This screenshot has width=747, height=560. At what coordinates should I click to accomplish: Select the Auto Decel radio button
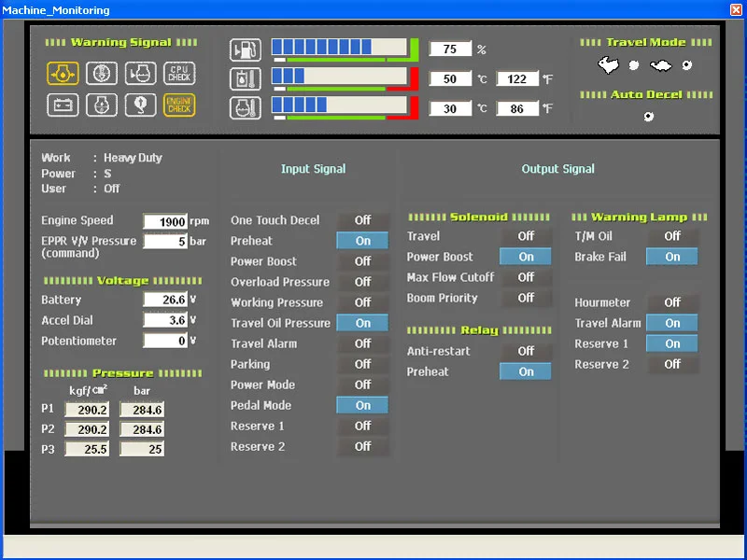click(648, 117)
